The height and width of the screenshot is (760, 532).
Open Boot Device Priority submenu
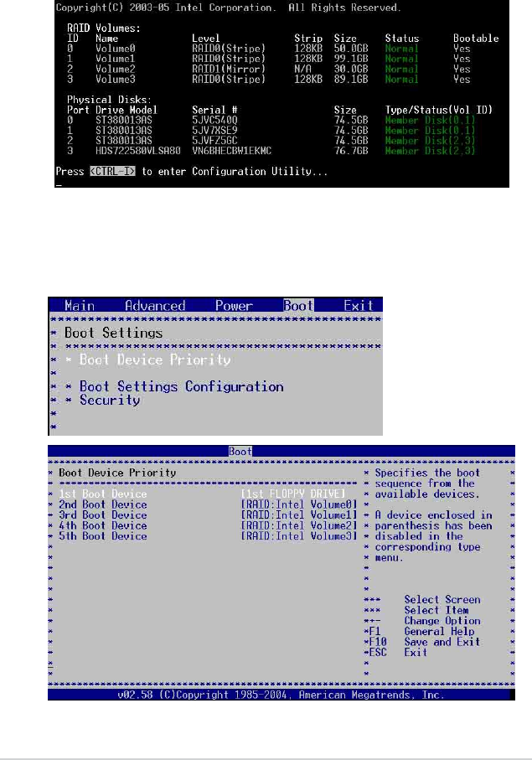coord(155,359)
